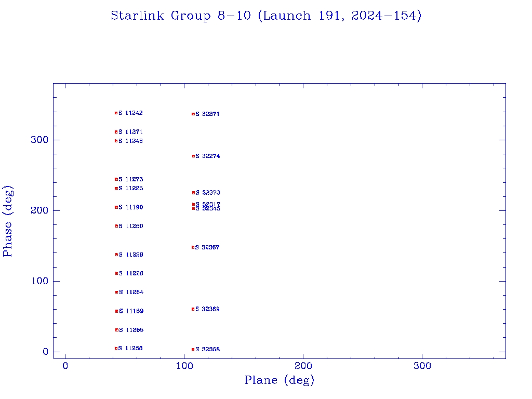Click the "Phase (deg)" axis label
This screenshot has width=532, height=399.
[x=8, y=221]
